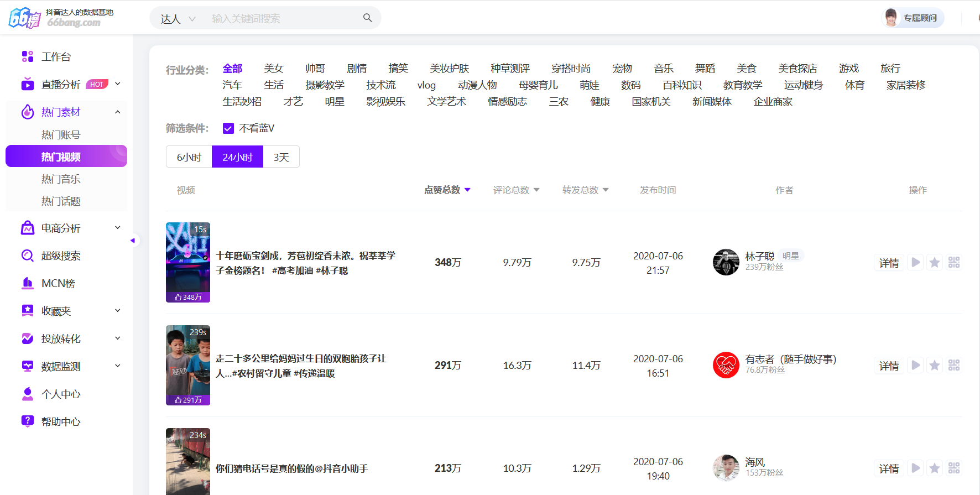This screenshot has width=980, height=495.
Task: Expand 收藏夹 chevron
Action: tap(117, 311)
